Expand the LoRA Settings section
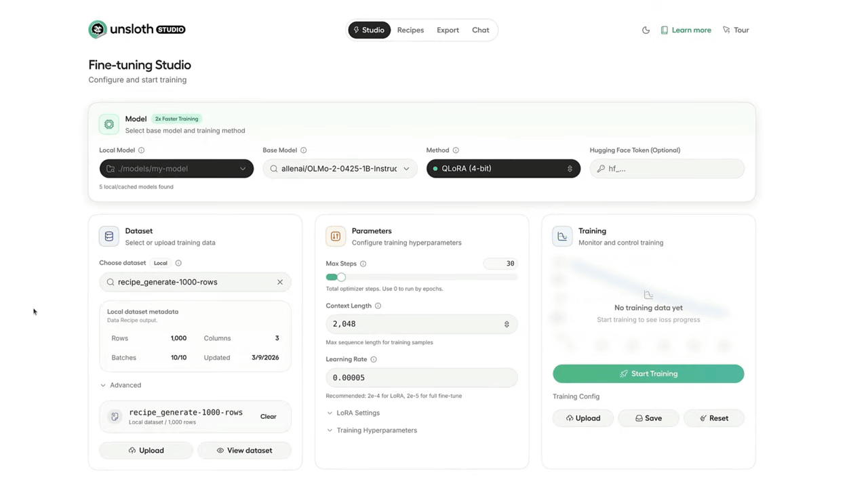Viewport: 868px width, 488px height. (x=357, y=413)
